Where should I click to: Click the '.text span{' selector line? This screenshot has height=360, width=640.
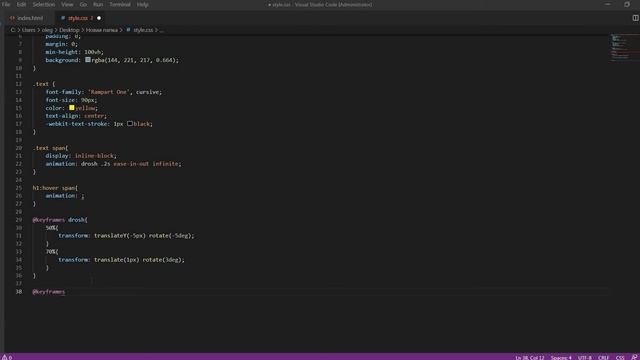point(50,148)
